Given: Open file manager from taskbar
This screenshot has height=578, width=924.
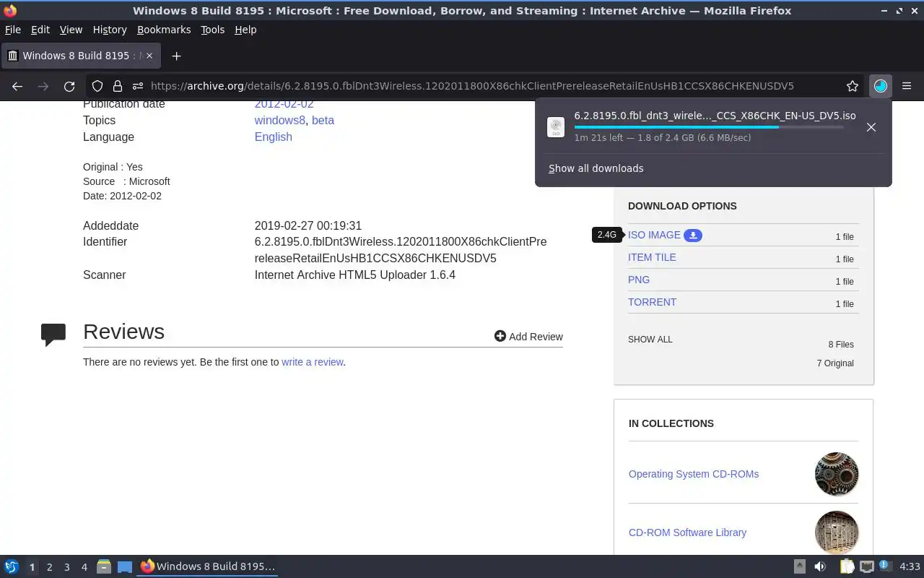Looking at the screenshot, I should pyautogui.click(x=104, y=567).
